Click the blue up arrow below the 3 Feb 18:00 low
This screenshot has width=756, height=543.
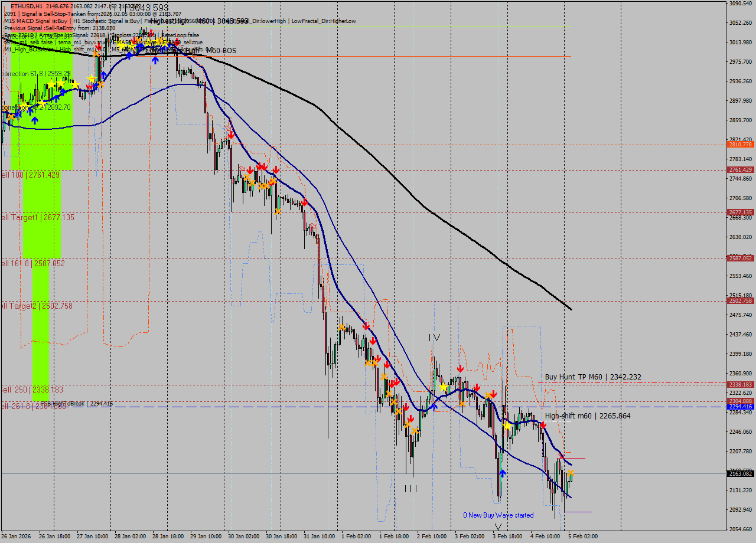pyautogui.click(x=503, y=473)
